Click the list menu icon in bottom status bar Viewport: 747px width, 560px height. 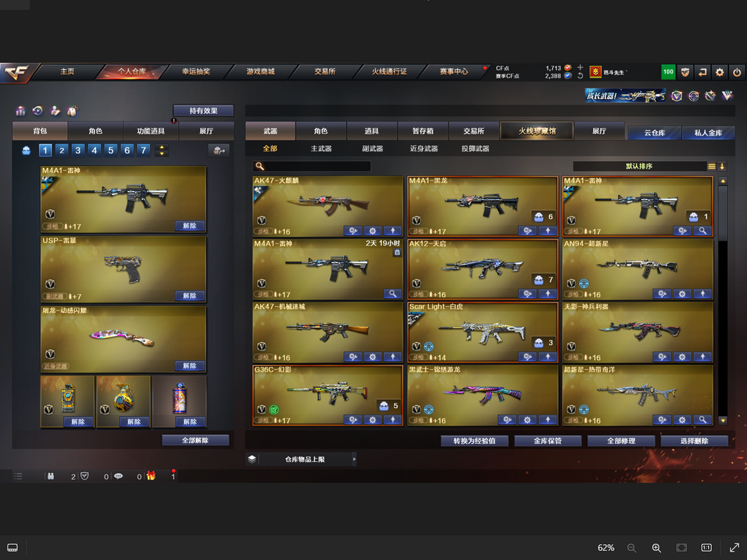click(19, 476)
